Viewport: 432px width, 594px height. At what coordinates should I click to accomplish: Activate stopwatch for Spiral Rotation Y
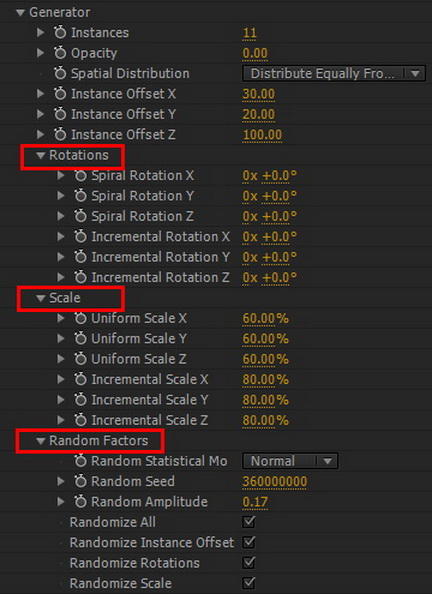(x=80, y=196)
